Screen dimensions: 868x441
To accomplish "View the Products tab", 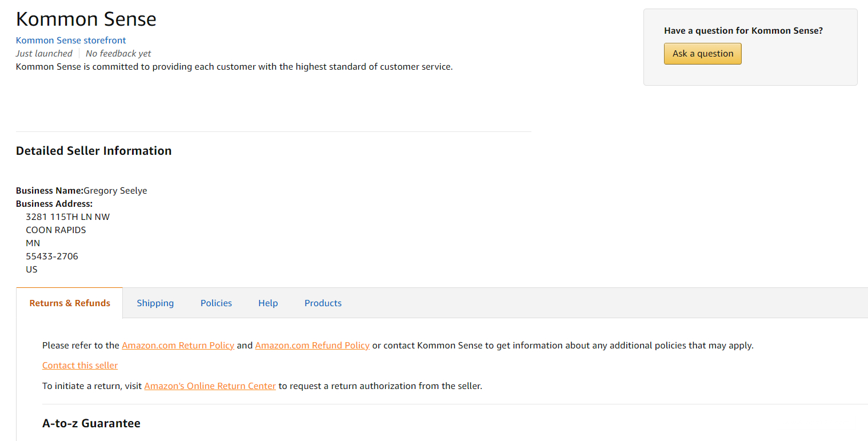I will tap(323, 303).
